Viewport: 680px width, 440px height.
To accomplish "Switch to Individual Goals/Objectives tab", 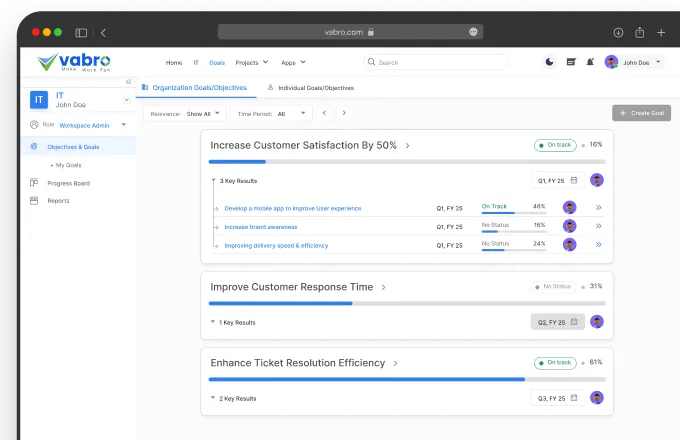I will [x=310, y=88].
